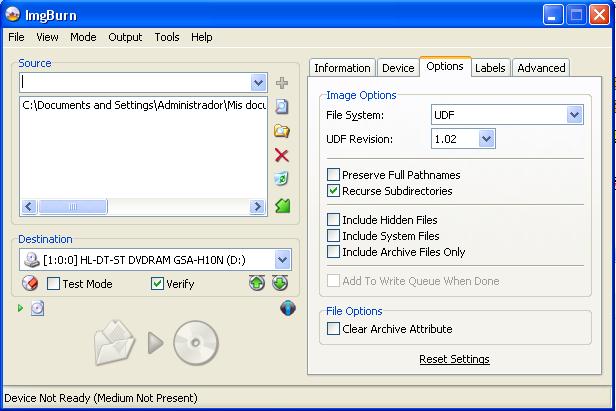The image size is (616, 411).
Task: Switch to the Information tab
Action: point(342,68)
